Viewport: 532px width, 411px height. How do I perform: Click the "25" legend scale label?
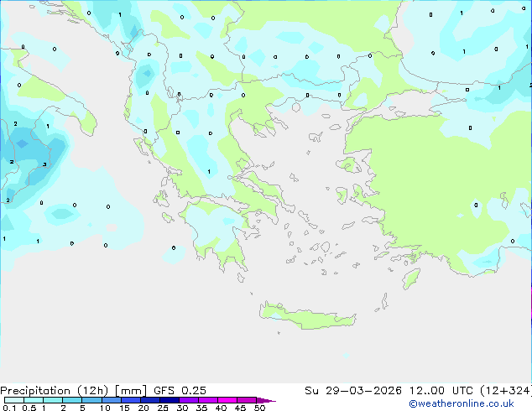tap(163, 408)
